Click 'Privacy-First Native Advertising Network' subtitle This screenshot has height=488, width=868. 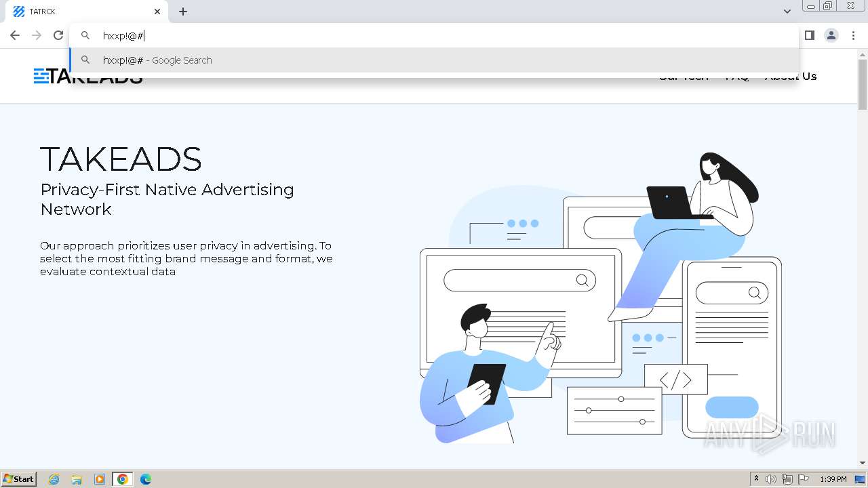click(167, 199)
